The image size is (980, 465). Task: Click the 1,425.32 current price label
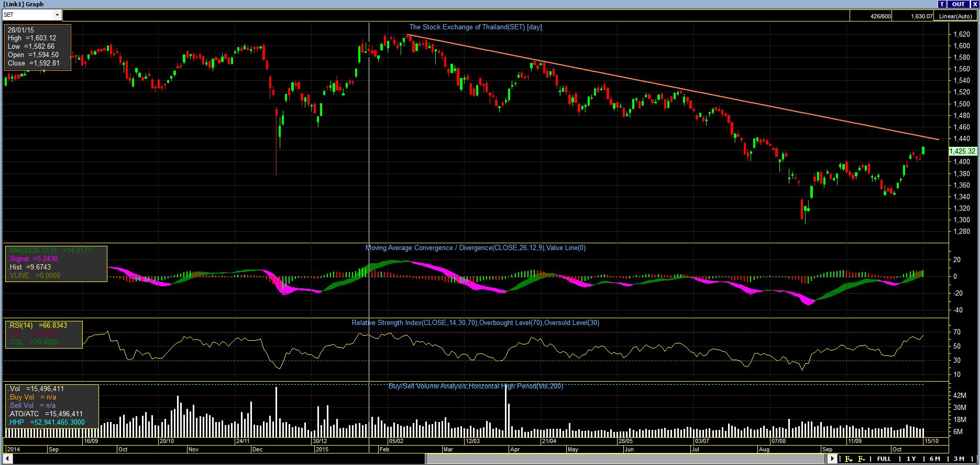963,151
